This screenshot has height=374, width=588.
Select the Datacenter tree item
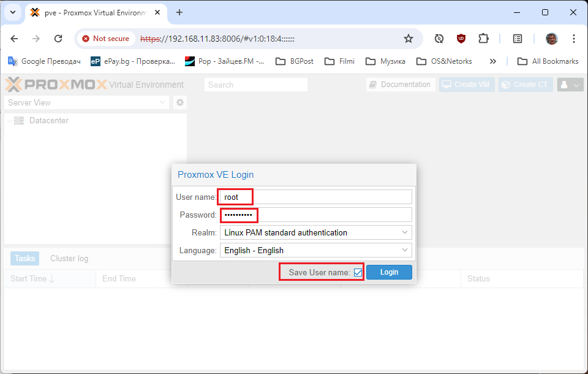[49, 121]
